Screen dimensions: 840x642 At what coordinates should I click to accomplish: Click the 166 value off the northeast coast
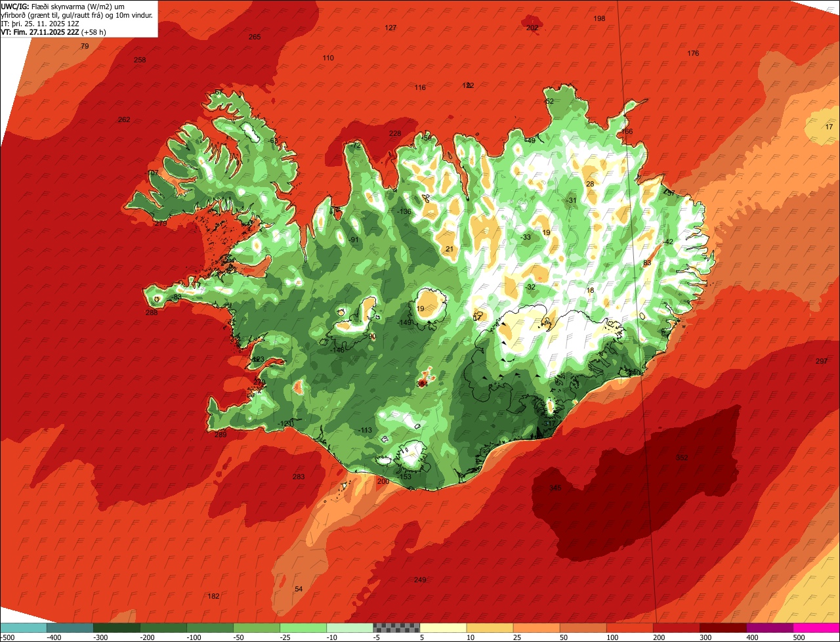(627, 131)
